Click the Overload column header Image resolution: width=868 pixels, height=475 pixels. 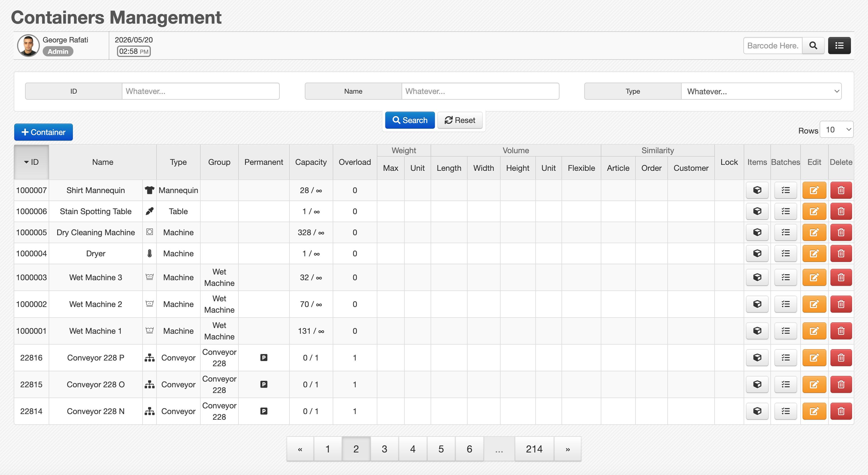pos(355,162)
